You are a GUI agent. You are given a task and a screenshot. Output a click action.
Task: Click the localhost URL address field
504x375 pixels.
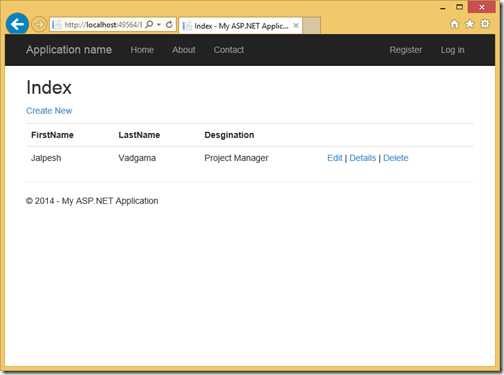click(x=103, y=25)
